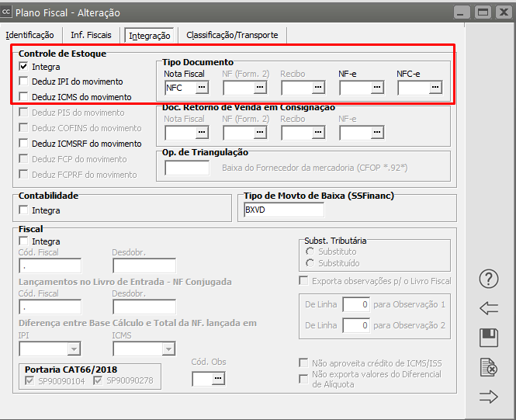Check Deduz ICMSRF do movimento
This screenshot has width=516, height=420.
pos(24,144)
